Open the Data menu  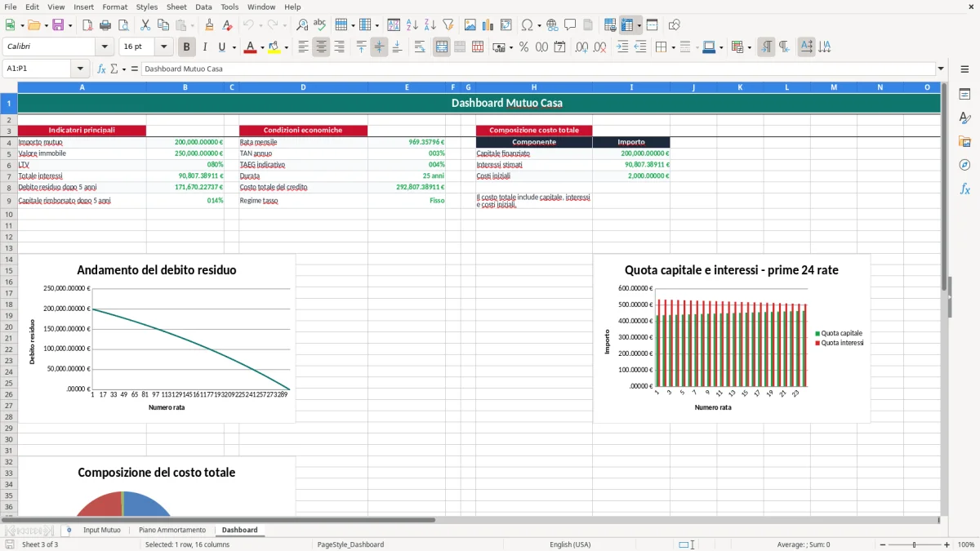[x=203, y=7]
